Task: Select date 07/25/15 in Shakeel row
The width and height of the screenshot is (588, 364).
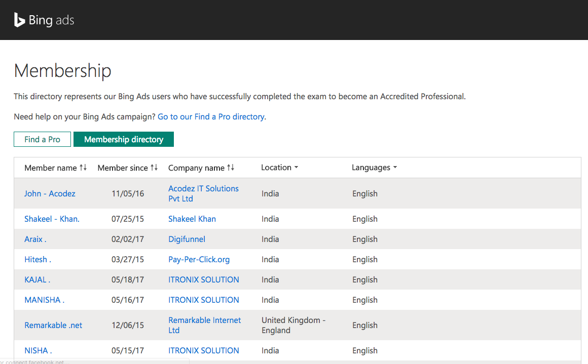Action: [128, 219]
